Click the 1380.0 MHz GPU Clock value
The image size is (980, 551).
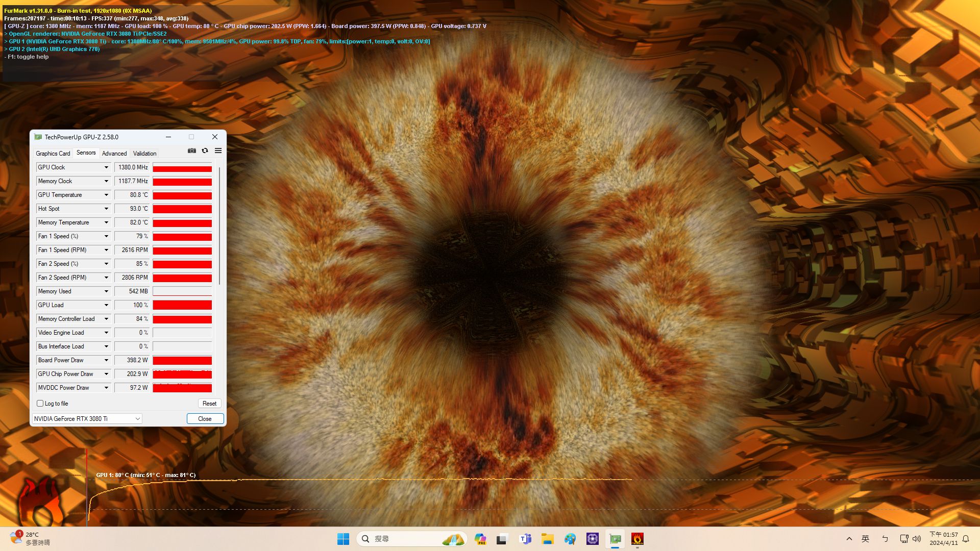tap(132, 167)
